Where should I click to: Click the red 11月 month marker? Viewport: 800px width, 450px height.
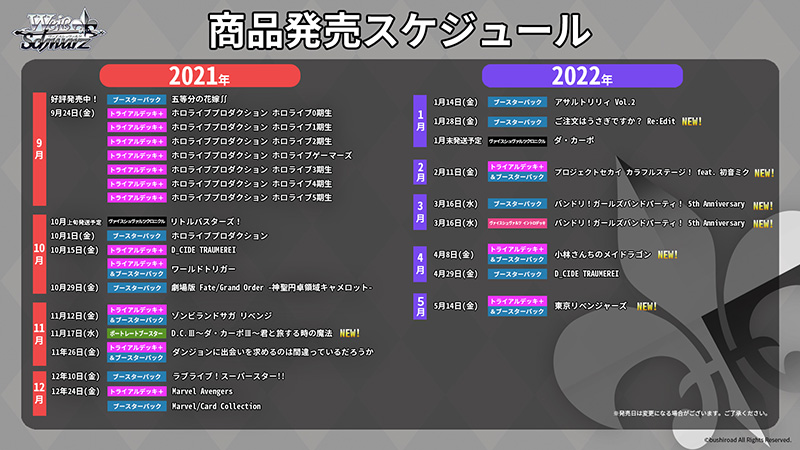[x=39, y=334]
